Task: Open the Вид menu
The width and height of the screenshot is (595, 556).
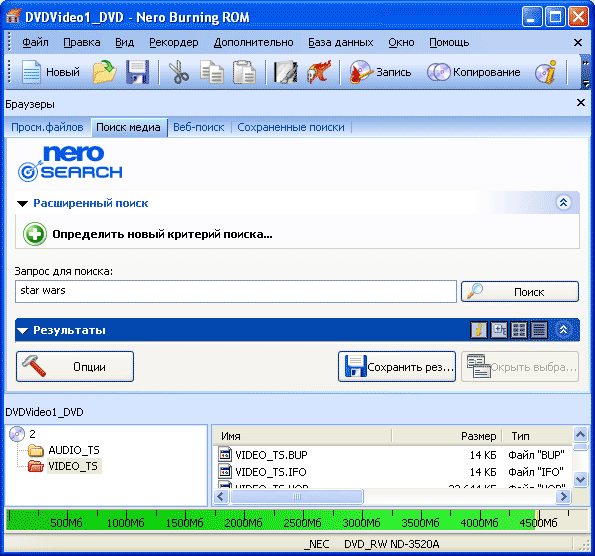Action: tap(124, 43)
